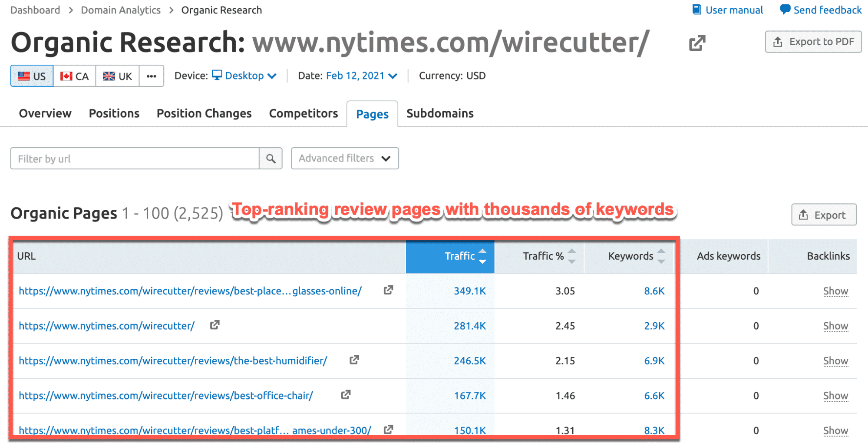The height and width of the screenshot is (443, 868).
Task: Switch to the CA country database
Action: (x=74, y=76)
